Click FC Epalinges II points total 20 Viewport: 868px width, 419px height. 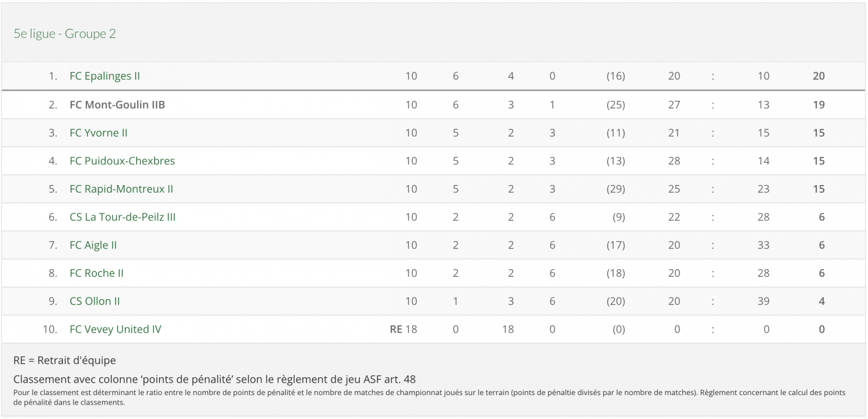point(819,76)
